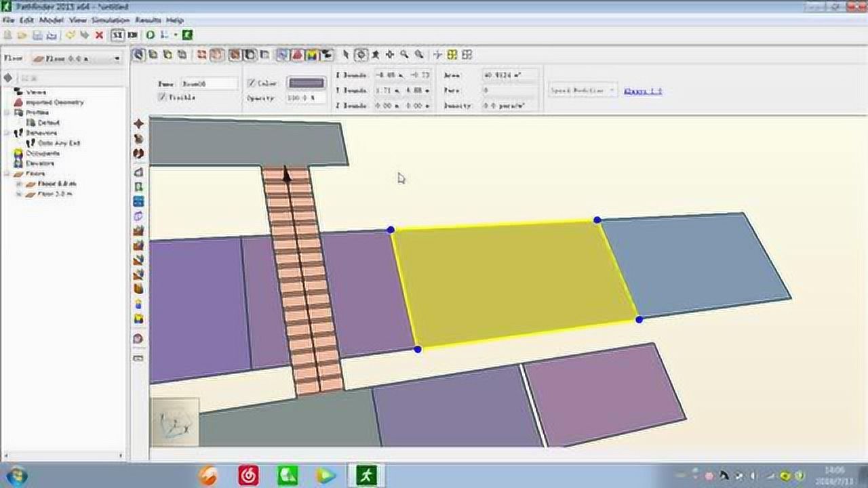Viewport: 868px width, 488px height.
Task: Collapse the Behaviors tree node
Action: click(7, 133)
